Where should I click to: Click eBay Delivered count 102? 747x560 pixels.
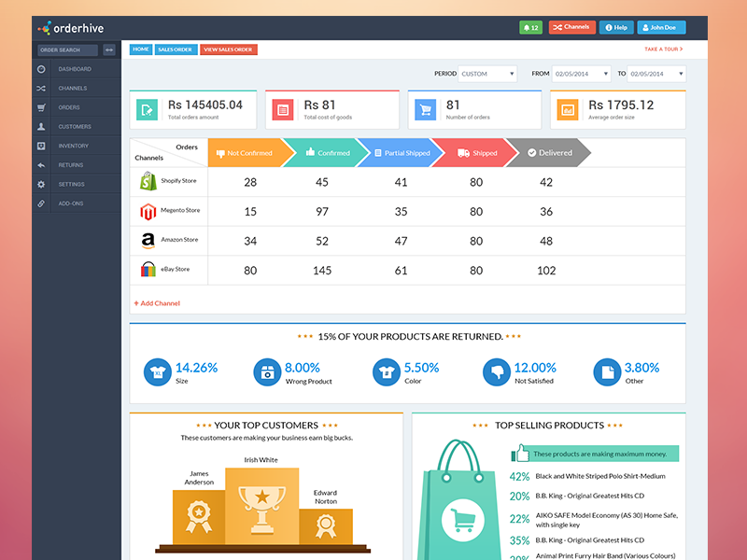click(x=546, y=271)
